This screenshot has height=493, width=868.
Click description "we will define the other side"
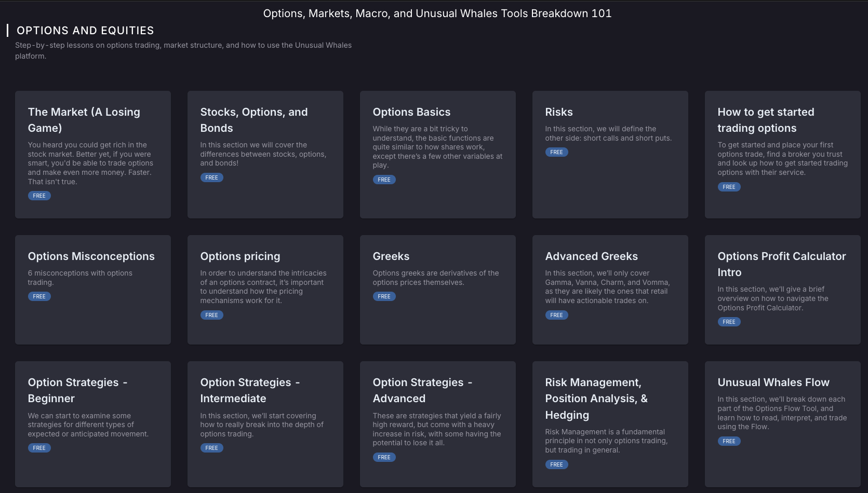pos(608,133)
